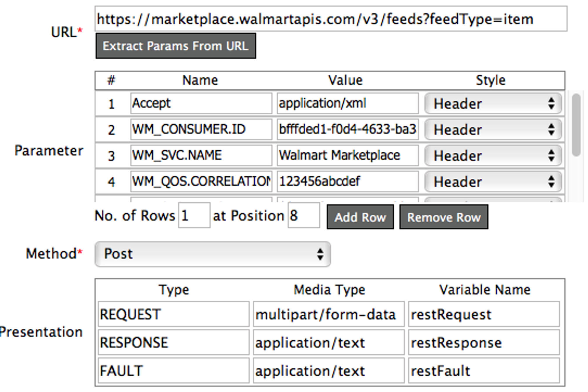Open Style dropdown for WM_QOS.CORRELATION row
Image resolution: width=588 pixels, height=392 pixels.
493,182
